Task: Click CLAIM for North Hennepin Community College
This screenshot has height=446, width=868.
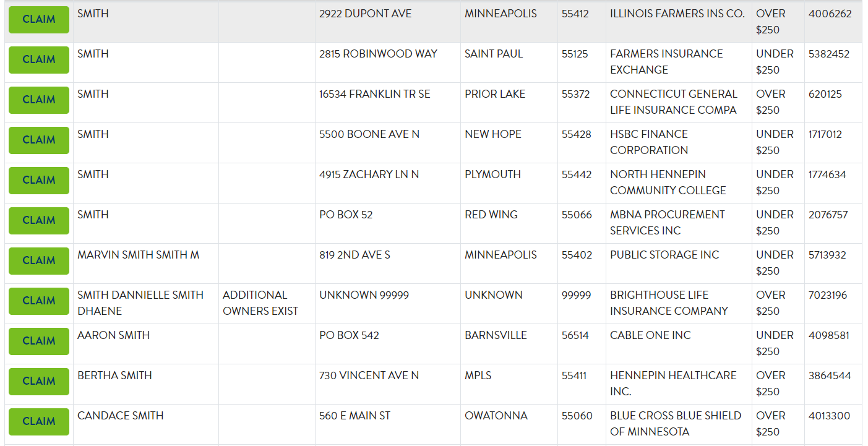Action: 38,181
